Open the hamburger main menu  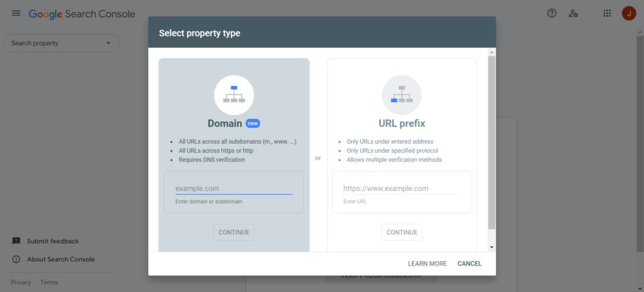(x=16, y=13)
